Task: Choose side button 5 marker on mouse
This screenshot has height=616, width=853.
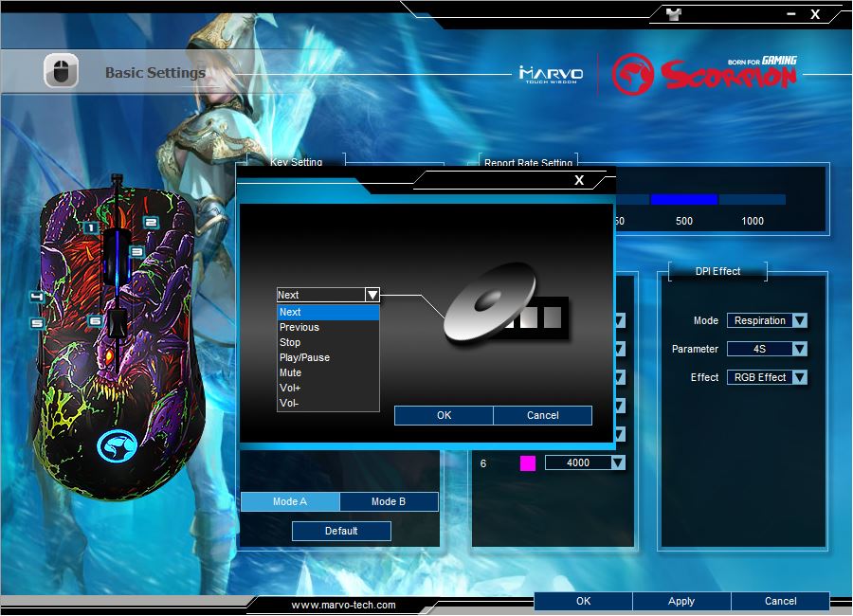Action: [37, 322]
